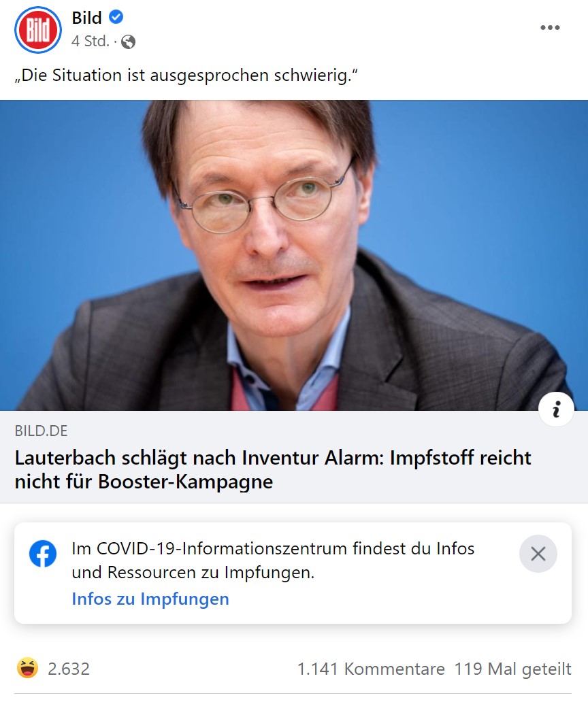Open the 4 Std. post timestamp

point(91,41)
